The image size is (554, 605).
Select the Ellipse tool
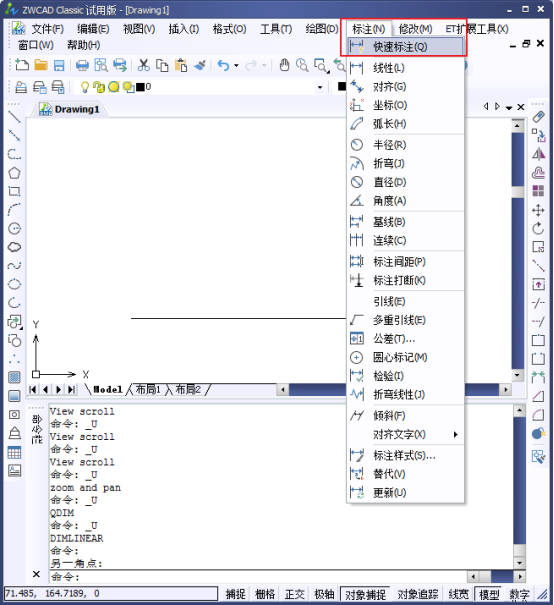(x=14, y=284)
